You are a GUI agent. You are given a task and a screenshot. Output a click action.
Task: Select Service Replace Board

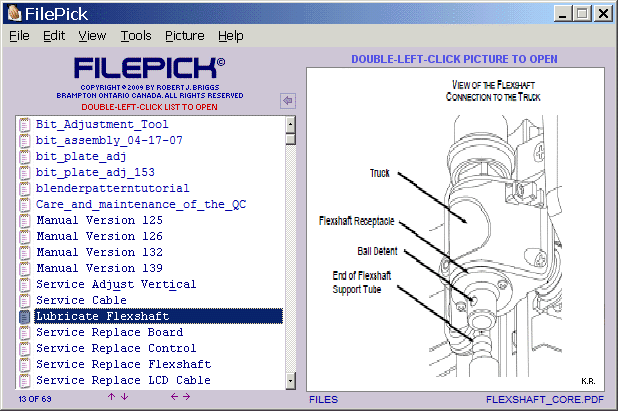pos(110,332)
